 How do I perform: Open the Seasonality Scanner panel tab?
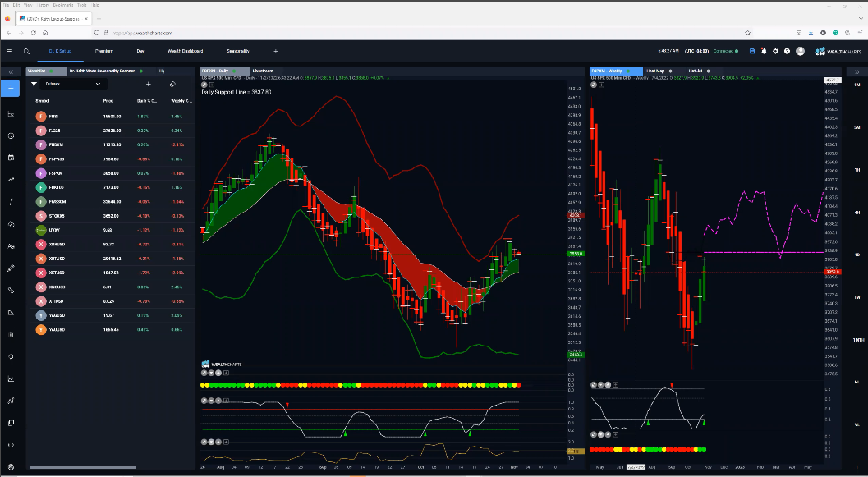coord(106,71)
